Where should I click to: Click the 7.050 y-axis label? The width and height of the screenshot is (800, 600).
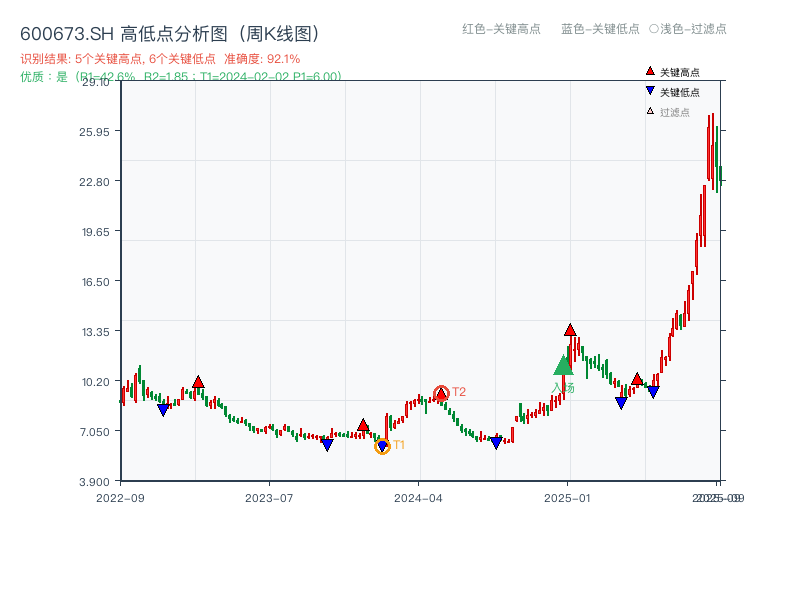[x=95, y=432]
